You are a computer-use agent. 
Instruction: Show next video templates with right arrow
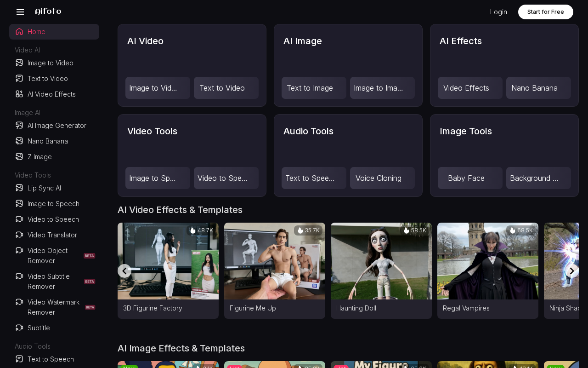click(571, 271)
